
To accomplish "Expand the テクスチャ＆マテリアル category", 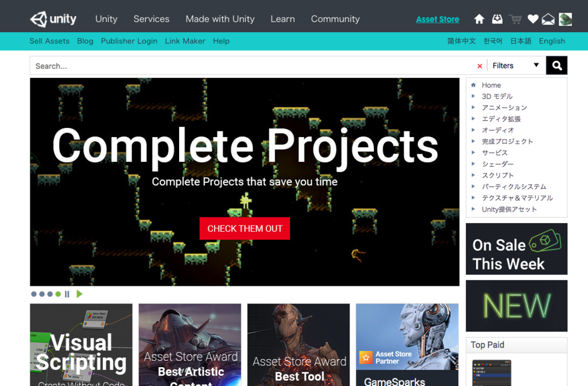I will pyautogui.click(x=473, y=198).
